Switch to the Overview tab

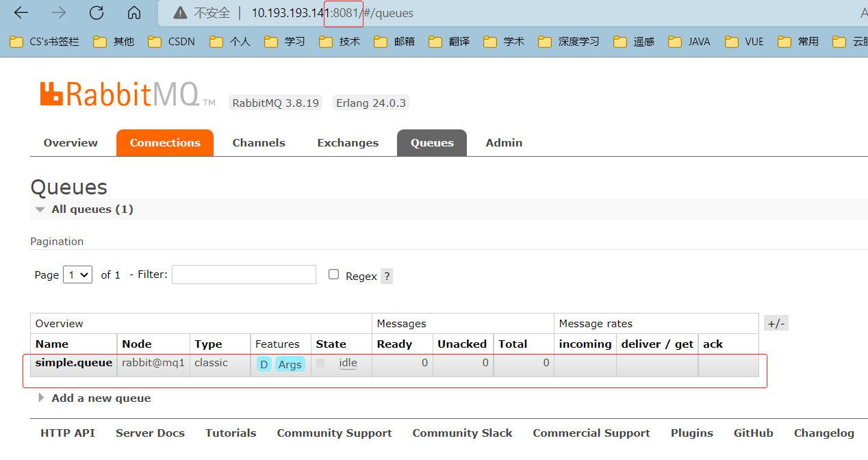coord(71,143)
